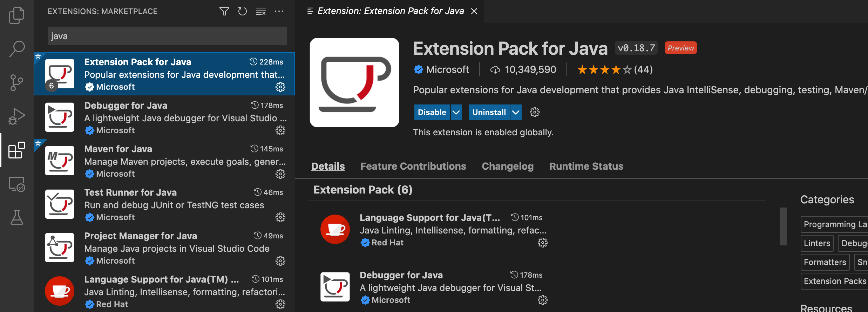
Task: Open the Explorer view in activity bar
Action: tap(16, 15)
